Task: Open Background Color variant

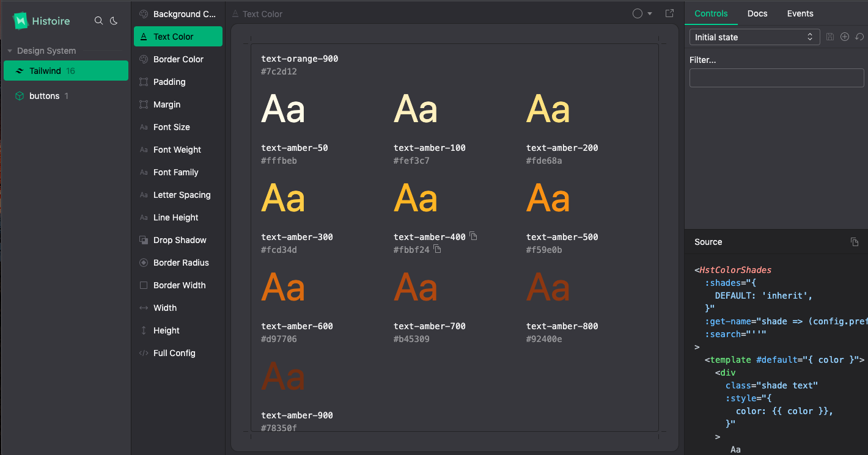Action: click(178, 14)
